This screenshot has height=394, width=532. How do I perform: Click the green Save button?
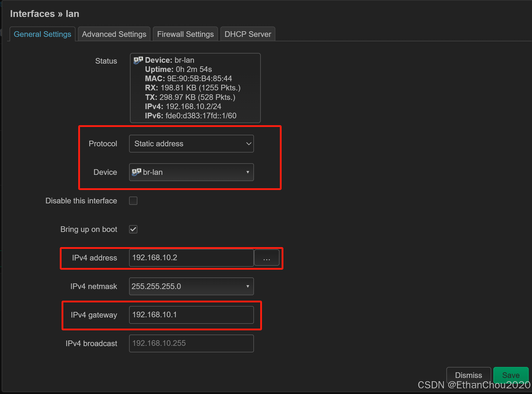511,375
